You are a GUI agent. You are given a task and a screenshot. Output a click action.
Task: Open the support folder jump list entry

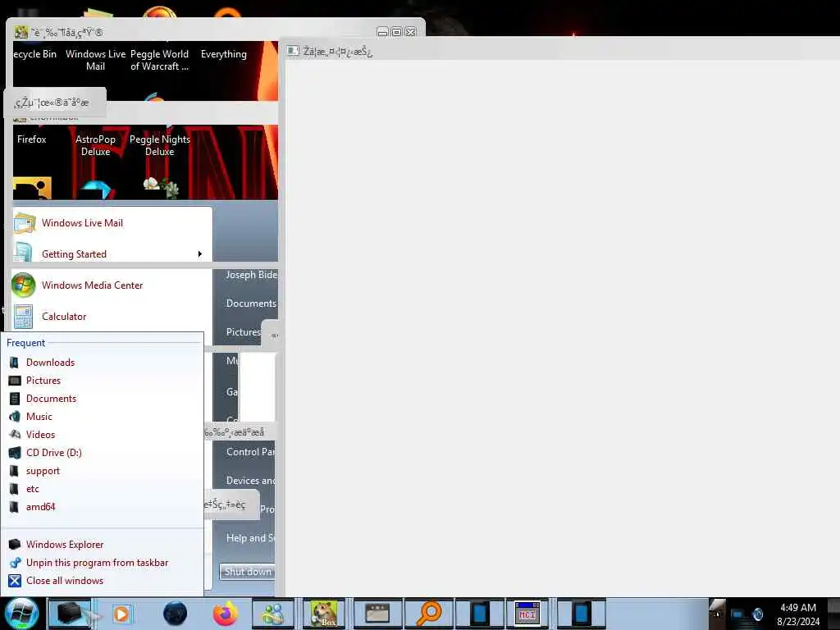[x=43, y=471]
